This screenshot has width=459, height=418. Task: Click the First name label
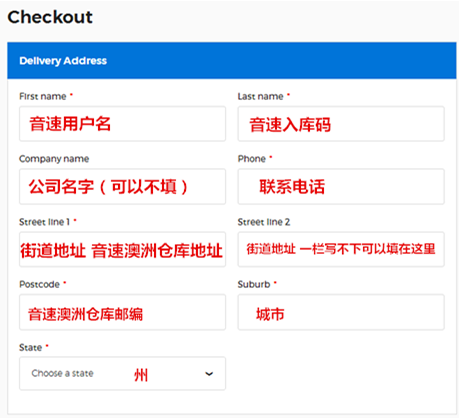click(x=43, y=96)
